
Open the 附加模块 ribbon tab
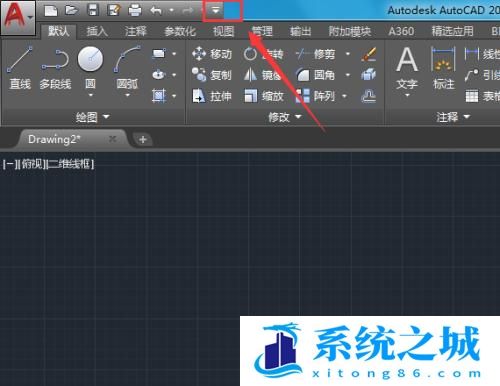click(x=350, y=31)
